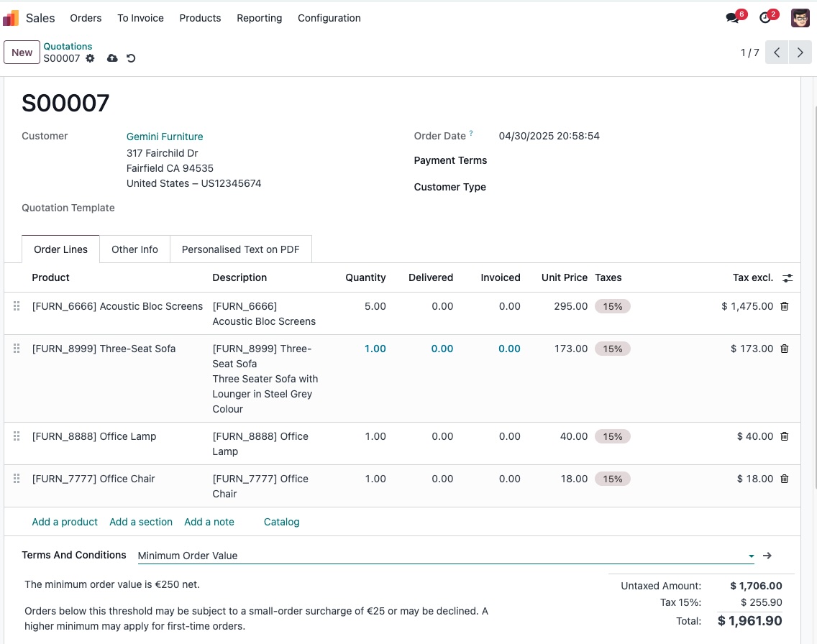The image size is (817, 644).
Task: Save record using the cloud upload icon
Action: pyautogui.click(x=112, y=58)
